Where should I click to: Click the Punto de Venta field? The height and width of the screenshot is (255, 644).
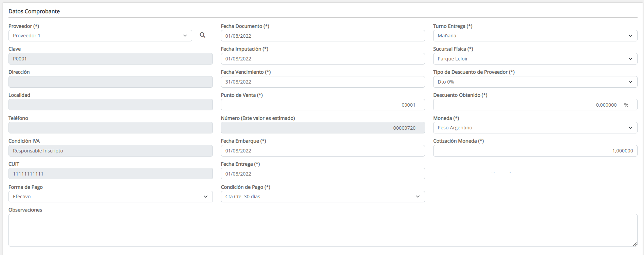click(323, 105)
